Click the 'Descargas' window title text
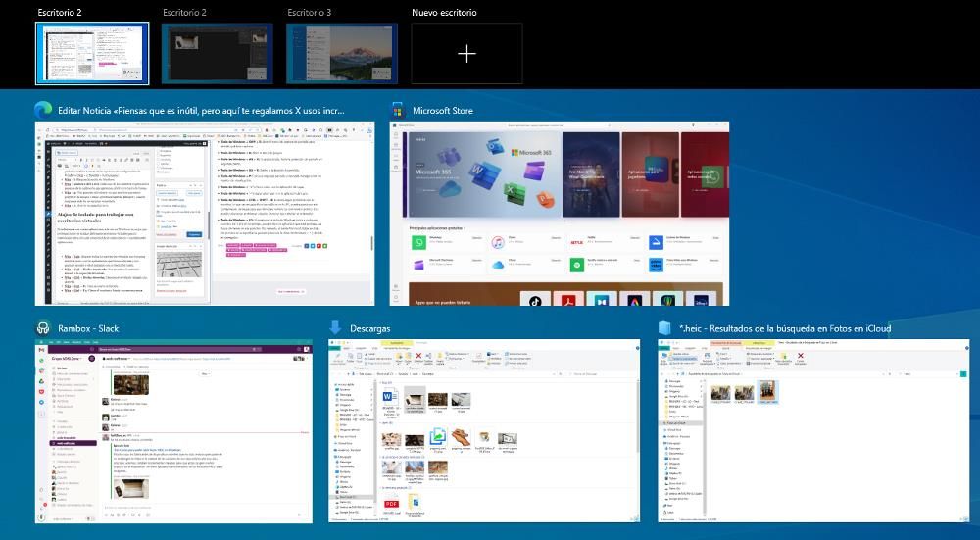This screenshot has width=980, height=540. point(370,328)
